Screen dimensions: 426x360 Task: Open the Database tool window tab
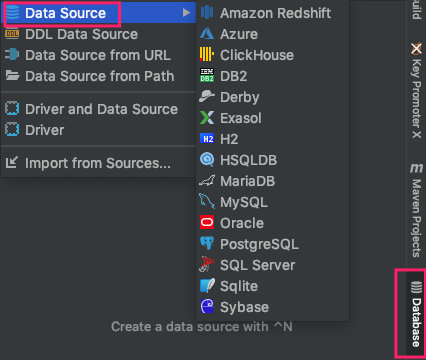coord(416,313)
